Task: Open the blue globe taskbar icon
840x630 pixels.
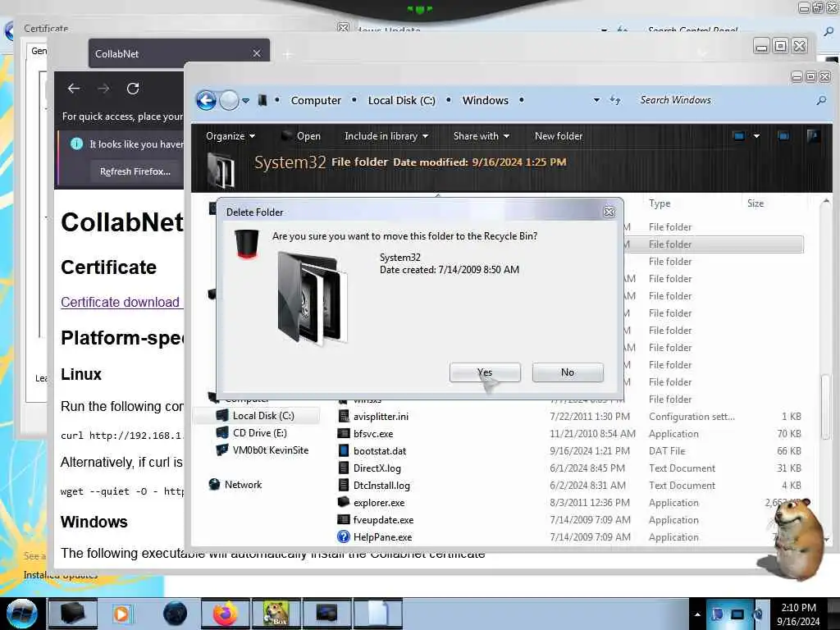Action: (176, 614)
